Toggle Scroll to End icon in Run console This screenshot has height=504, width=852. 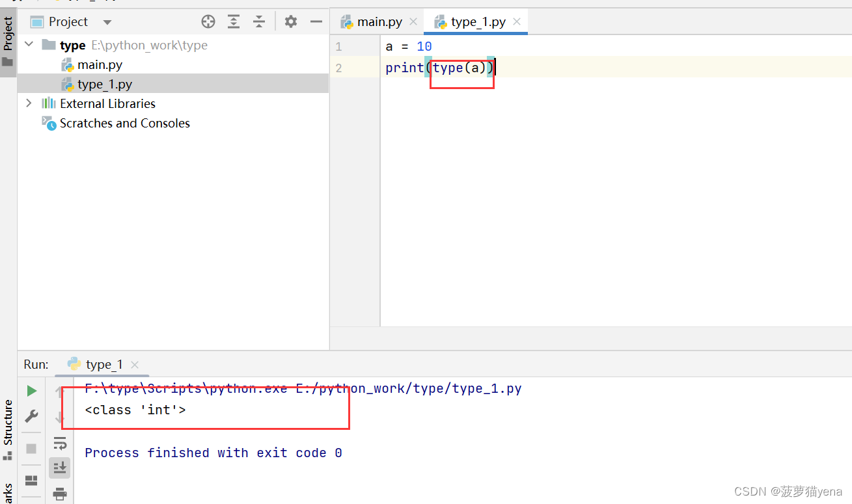(x=60, y=468)
